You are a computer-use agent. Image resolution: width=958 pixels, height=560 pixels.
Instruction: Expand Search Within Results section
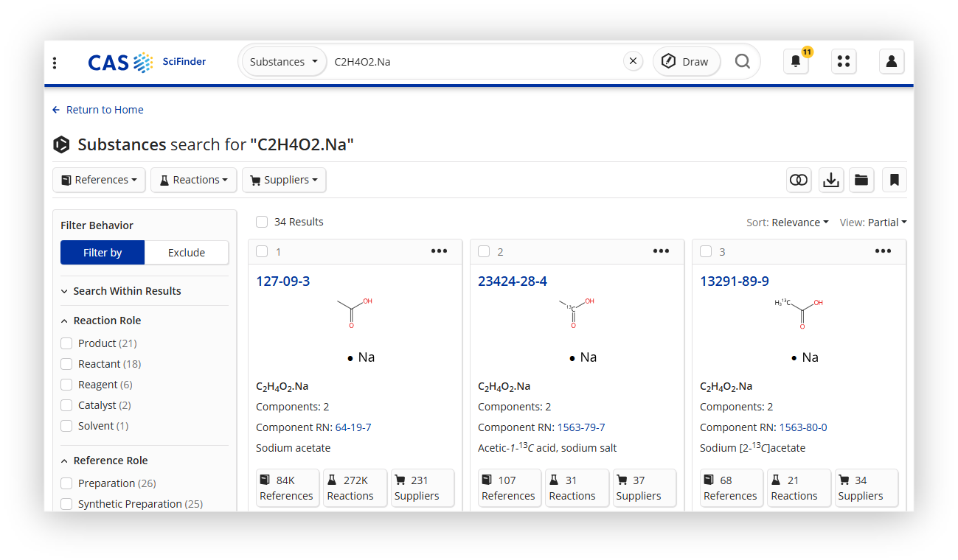(x=121, y=291)
